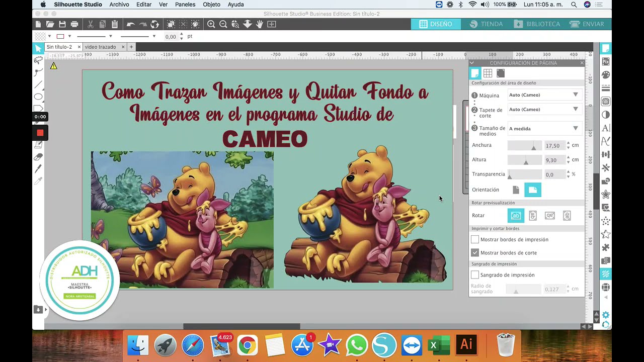Uncheck Mostrar bordes de corte
The image size is (644, 362).
click(x=475, y=252)
